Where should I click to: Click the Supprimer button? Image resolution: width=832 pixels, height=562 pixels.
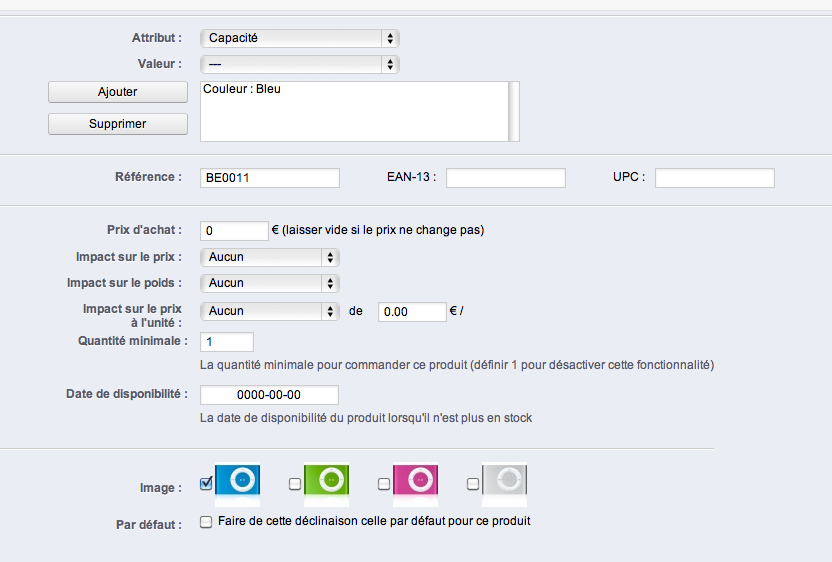pyautogui.click(x=118, y=124)
